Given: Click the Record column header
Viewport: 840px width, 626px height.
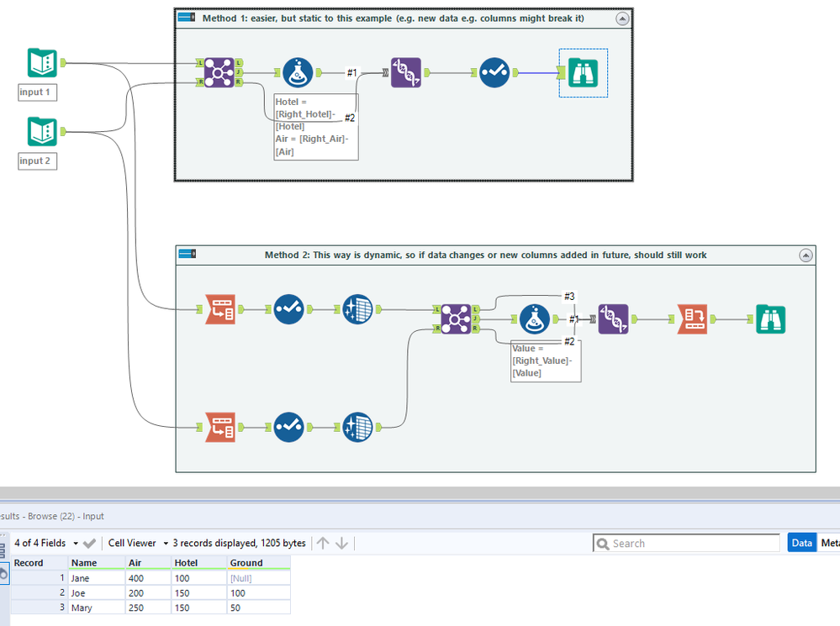Looking at the screenshot, I should click(x=40, y=563).
